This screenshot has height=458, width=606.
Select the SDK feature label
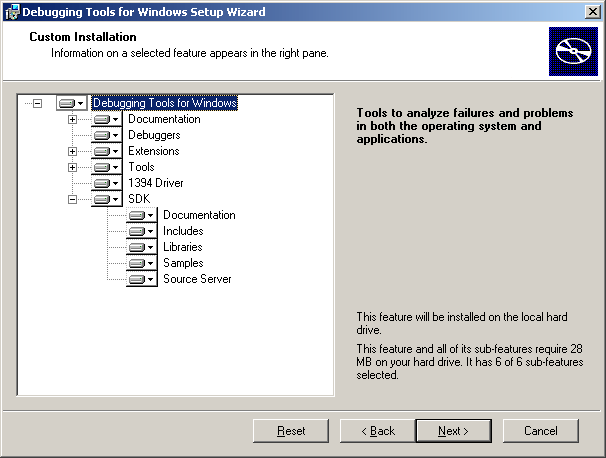[139, 199]
